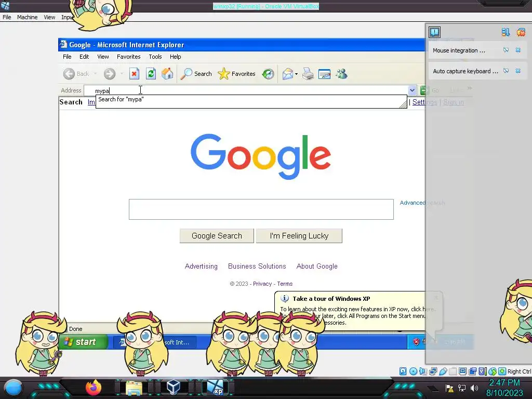Viewport: 532px width, 399px height.
Task: Open the IE View menu
Action: [x=103, y=57]
